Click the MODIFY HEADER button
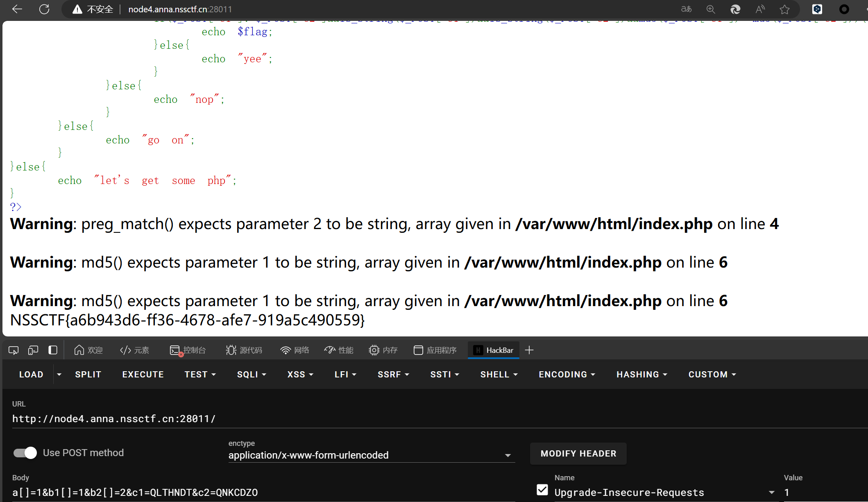This screenshot has height=502, width=868. 578,454
